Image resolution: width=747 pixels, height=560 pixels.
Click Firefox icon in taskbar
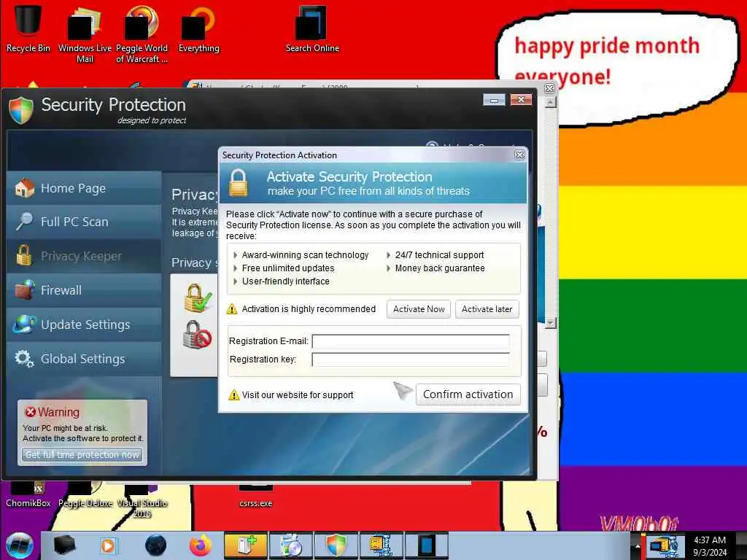pos(200,545)
